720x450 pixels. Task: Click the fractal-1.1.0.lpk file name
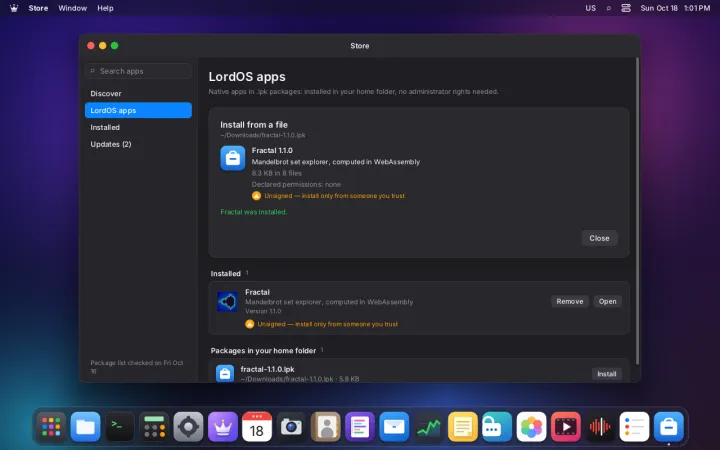point(267,369)
